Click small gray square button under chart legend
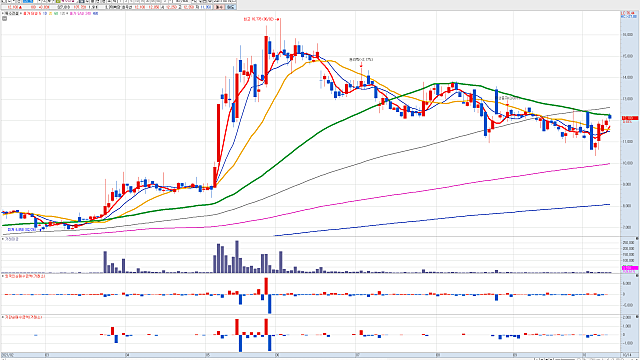The height and width of the screenshot is (360, 640). (4, 18)
